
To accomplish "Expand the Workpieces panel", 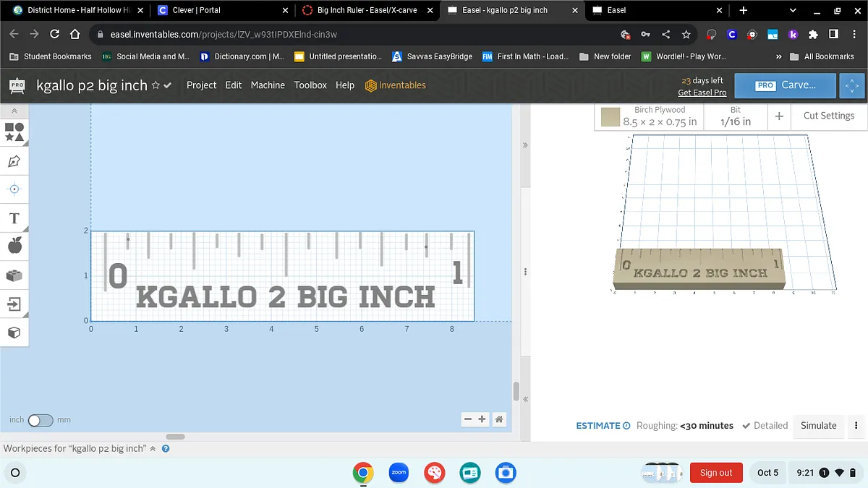I will click(153, 449).
